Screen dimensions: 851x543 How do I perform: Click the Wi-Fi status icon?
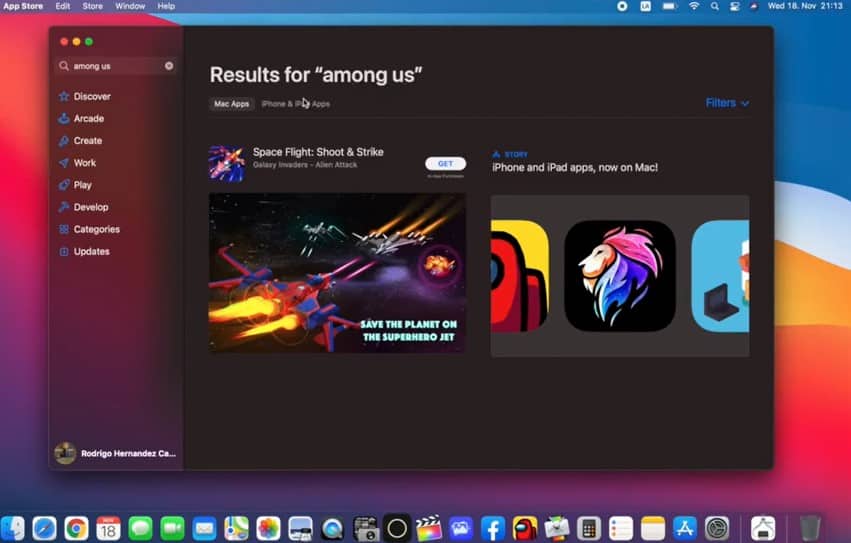[x=694, y=6]
